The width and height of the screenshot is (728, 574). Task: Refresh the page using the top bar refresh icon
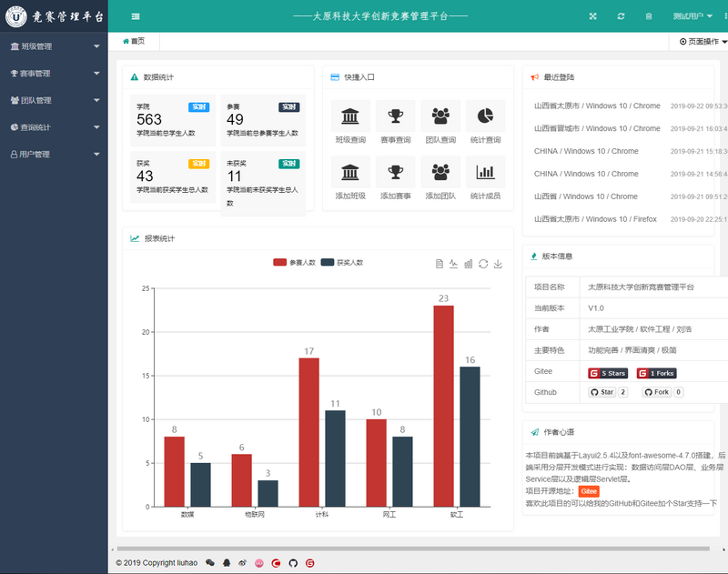pos(621,15)
